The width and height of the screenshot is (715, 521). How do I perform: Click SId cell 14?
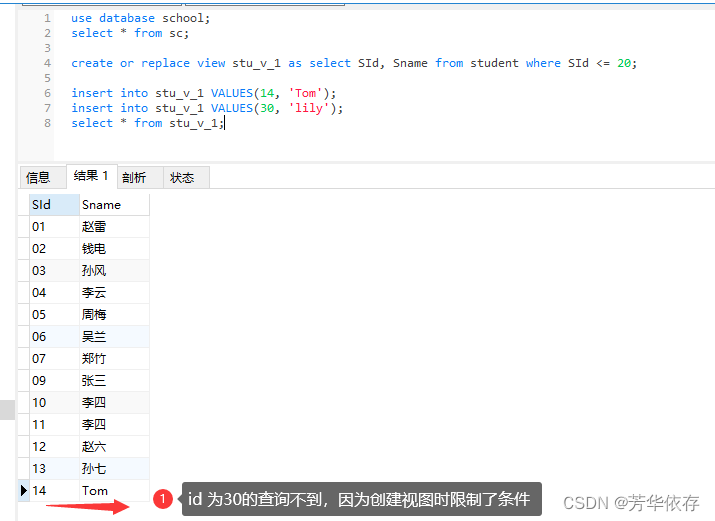coord(54,490)
